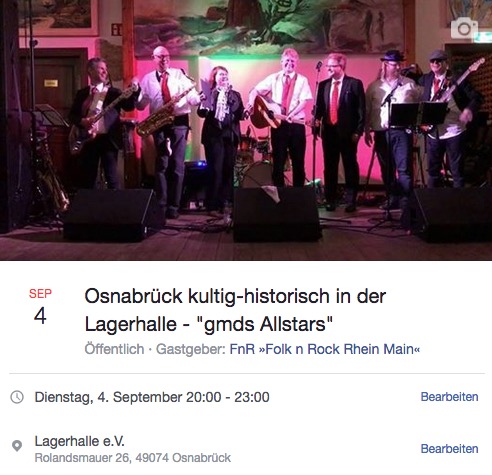Image resolution: width=492 pixels, height=475 pixels.
Task: Open the host link FnR »Folk n Rock Rhein Main«
Action: pos(325,349)
